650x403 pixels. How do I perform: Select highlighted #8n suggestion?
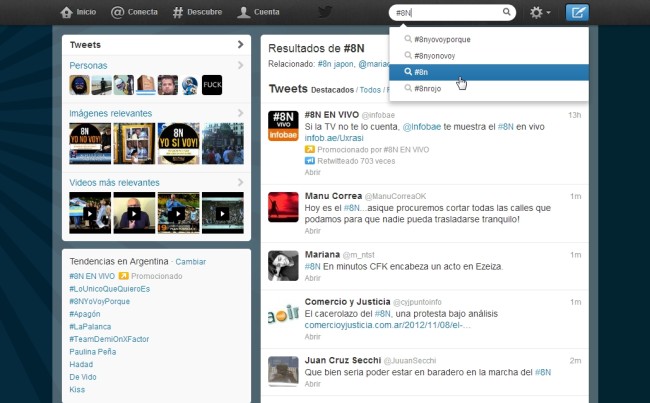(489, 72)
